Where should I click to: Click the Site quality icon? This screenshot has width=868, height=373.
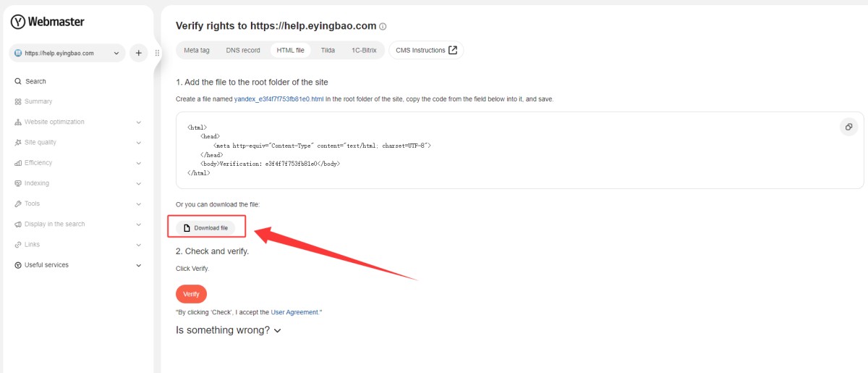click(x=18, y=143)
